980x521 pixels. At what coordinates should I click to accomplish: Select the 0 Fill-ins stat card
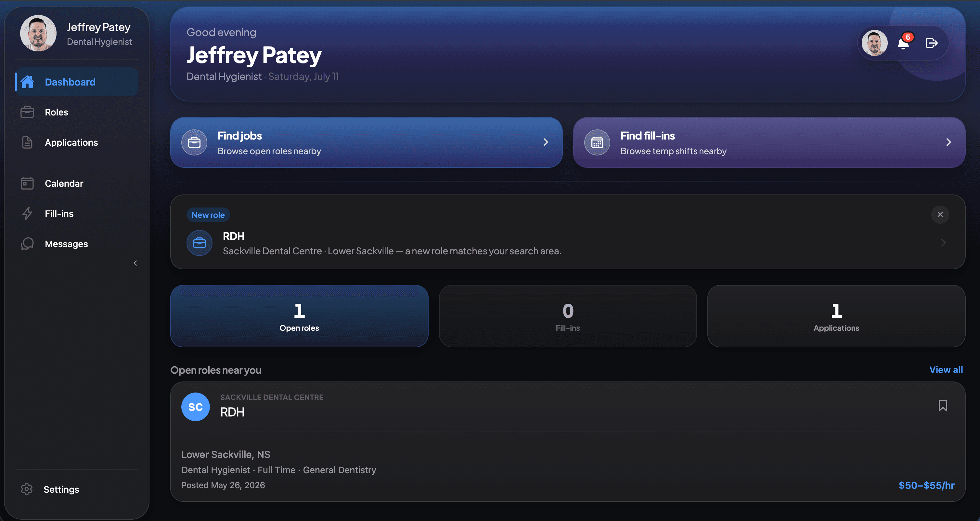pyautogui.click(x=568, y=316)
